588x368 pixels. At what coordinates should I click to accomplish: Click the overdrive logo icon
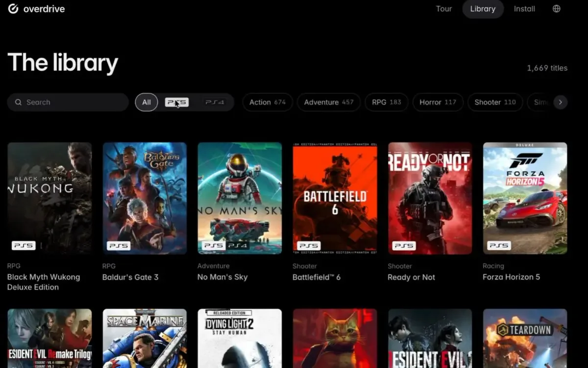tap(13, 8)
